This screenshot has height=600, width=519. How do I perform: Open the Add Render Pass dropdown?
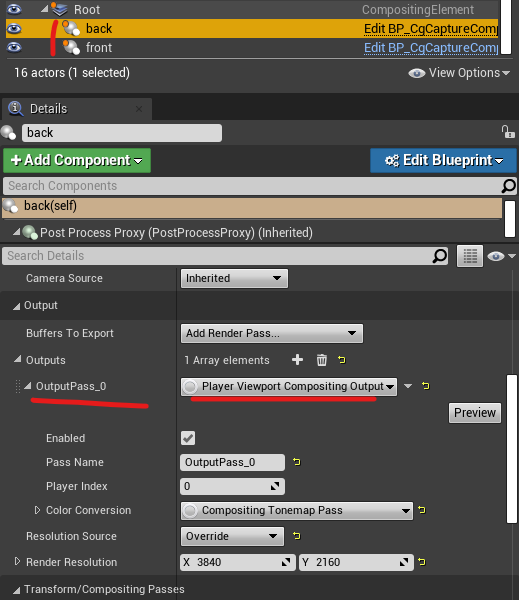tap(272, 333)
